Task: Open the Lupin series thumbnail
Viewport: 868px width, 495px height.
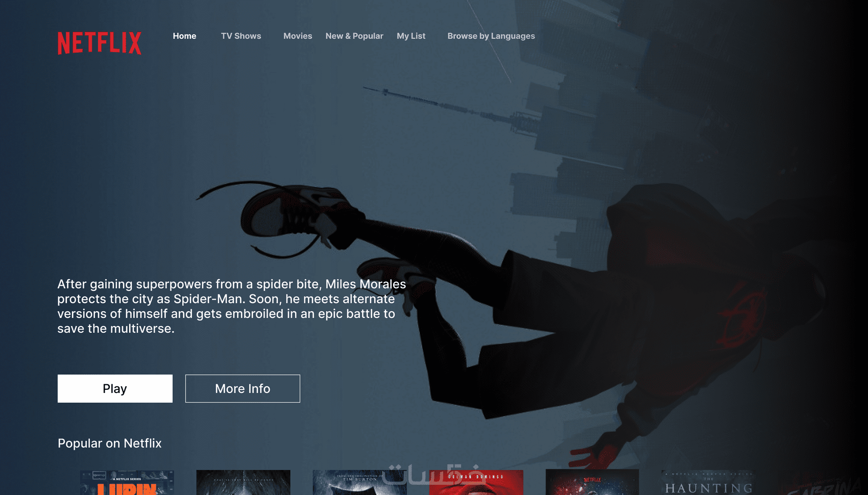Action: (x=127, y=483)
